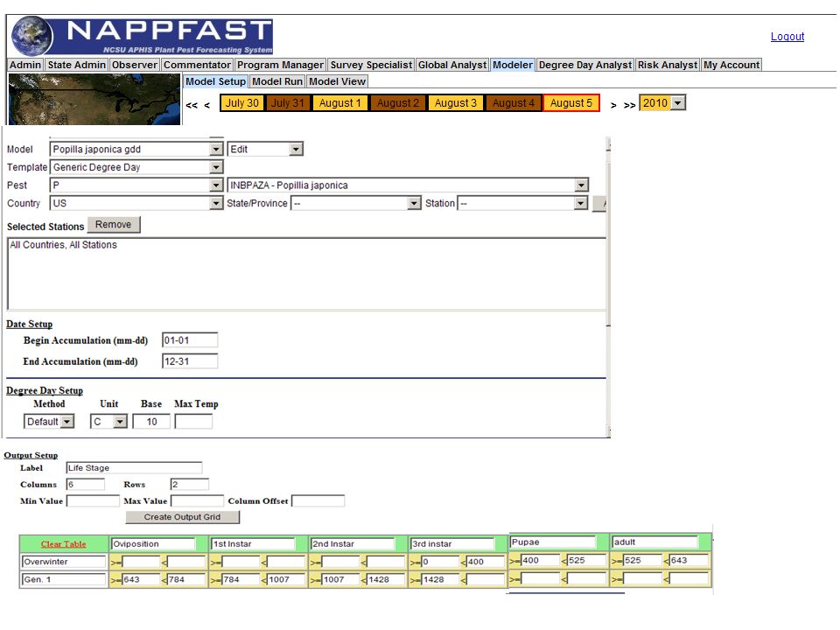Select the Model Setup sub-tab
Viewport: 840px width, 630px height.
point(215,81)
